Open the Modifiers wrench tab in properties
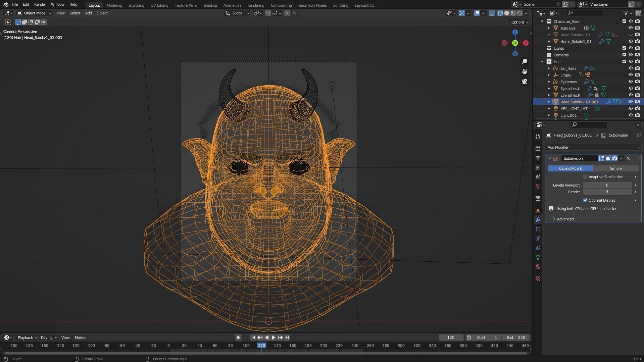 [x=538, y=220]
